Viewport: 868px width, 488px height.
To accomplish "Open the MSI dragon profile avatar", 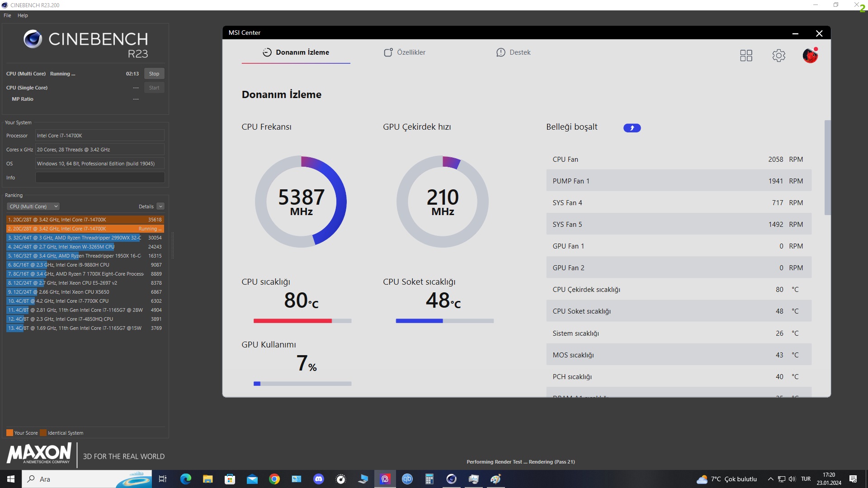I will coord(810,56).
